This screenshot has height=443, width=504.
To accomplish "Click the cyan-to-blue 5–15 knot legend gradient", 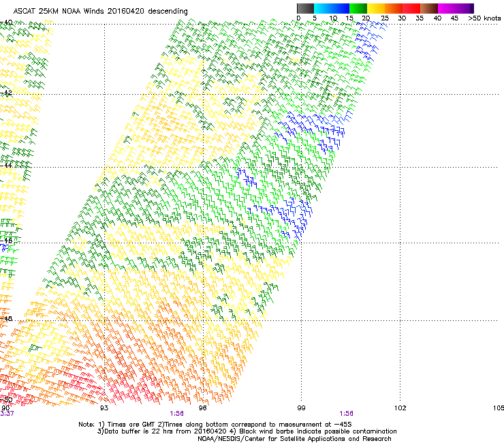I will [x=332, y=8].
